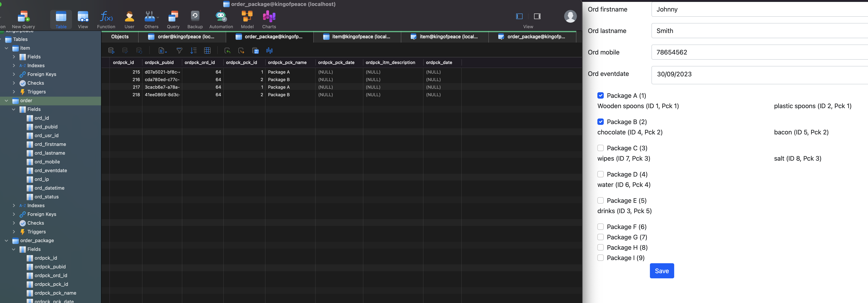The image size is (868, 303).
Task: Switch to the first item@kingofpeace tab
Action: [357, 37]
